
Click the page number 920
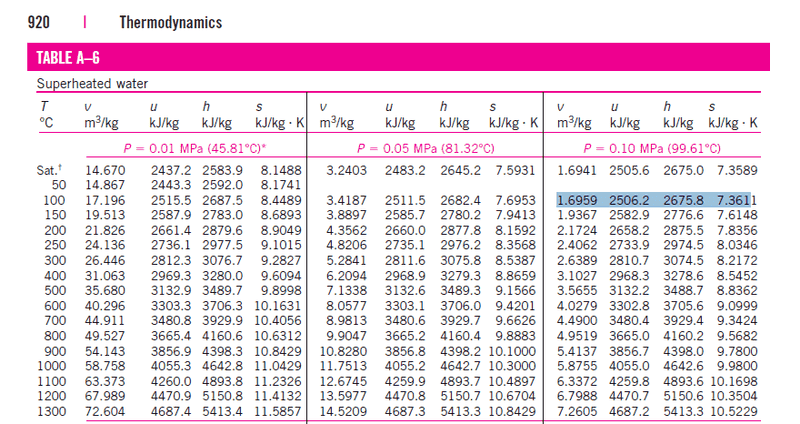click(x=39, y=22)
